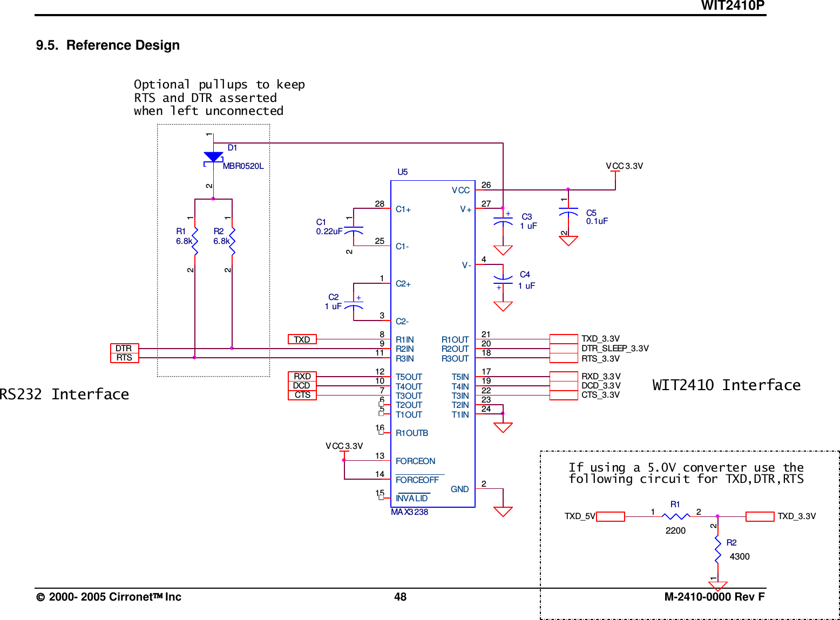Select the R1 2200 ohm resistor symbol
840x620 pixels.
(676, 516)
